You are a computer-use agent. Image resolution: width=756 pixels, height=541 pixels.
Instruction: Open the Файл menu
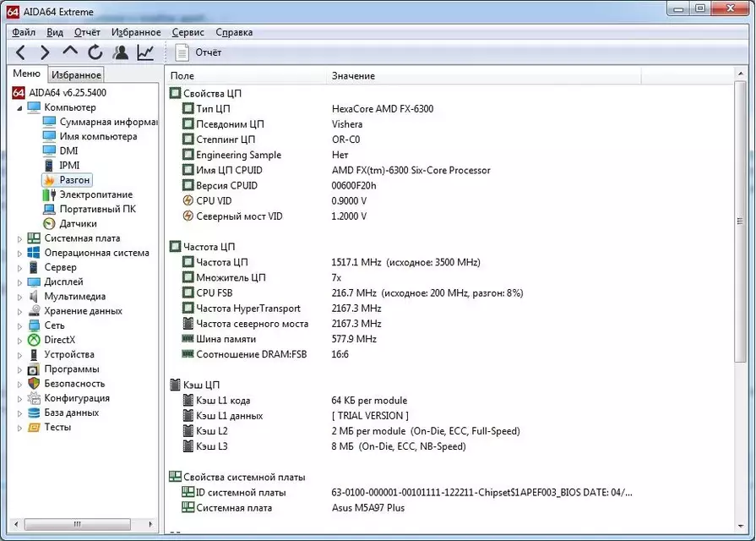point(24,32)
